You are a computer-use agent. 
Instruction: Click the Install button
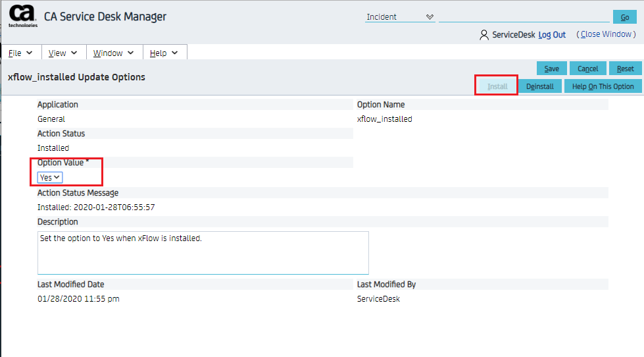497,86
